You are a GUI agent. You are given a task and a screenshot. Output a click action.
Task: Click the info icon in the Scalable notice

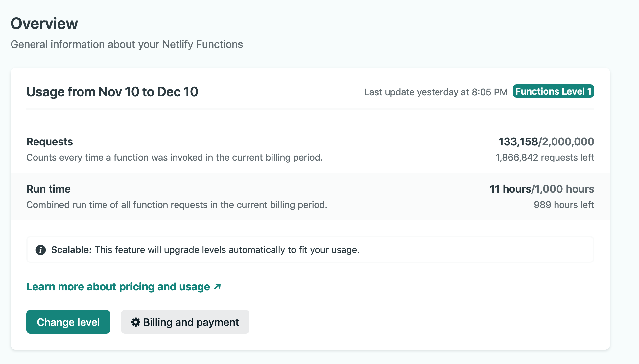pyautogui.click(x=41, y=250)
